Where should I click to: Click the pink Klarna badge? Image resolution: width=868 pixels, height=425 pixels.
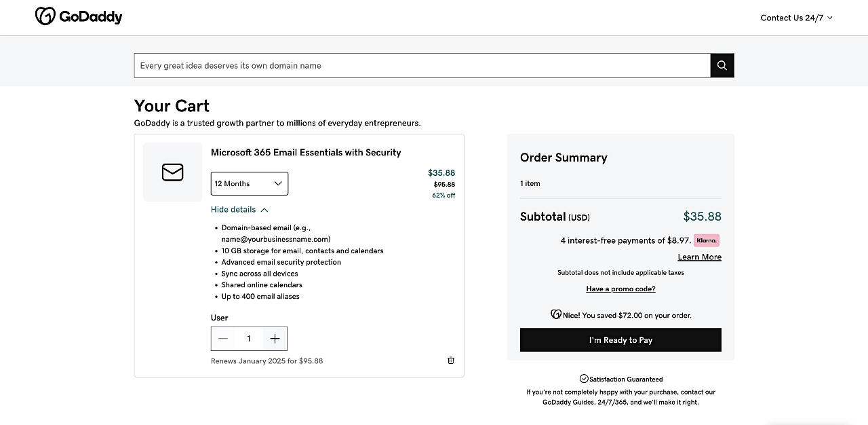[x=707, y=240]
